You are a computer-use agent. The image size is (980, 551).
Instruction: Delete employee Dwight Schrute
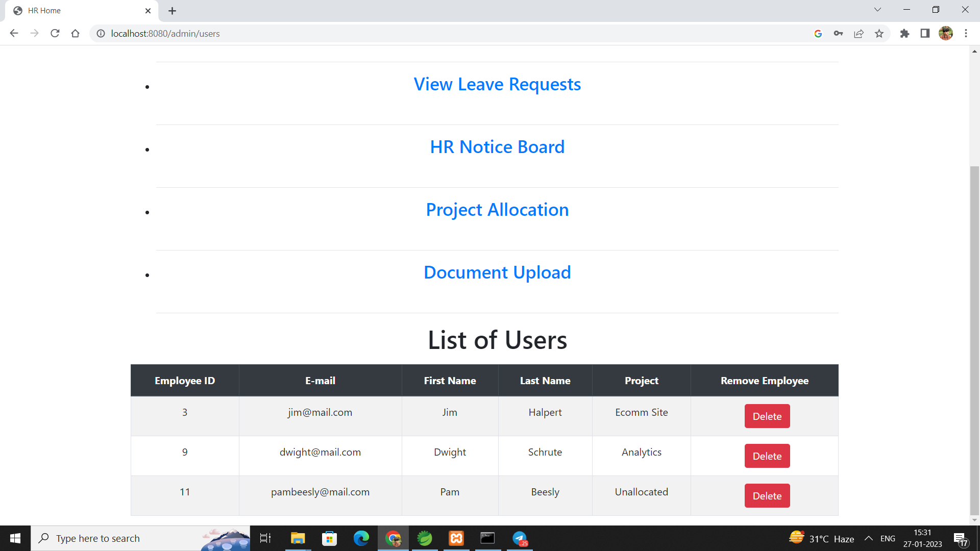tap(767, 456)
